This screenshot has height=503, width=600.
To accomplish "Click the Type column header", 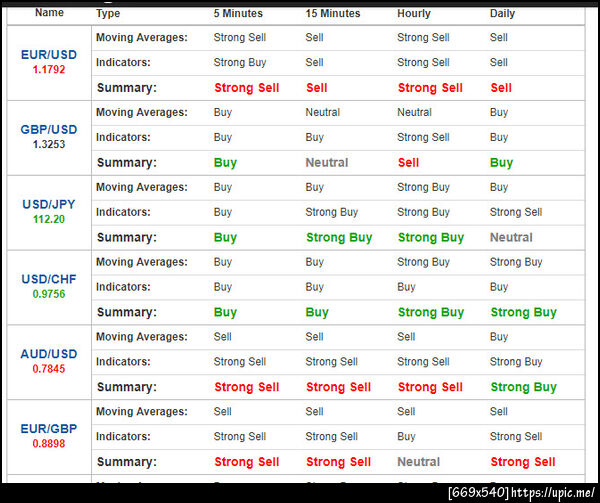I will (108, 14).
